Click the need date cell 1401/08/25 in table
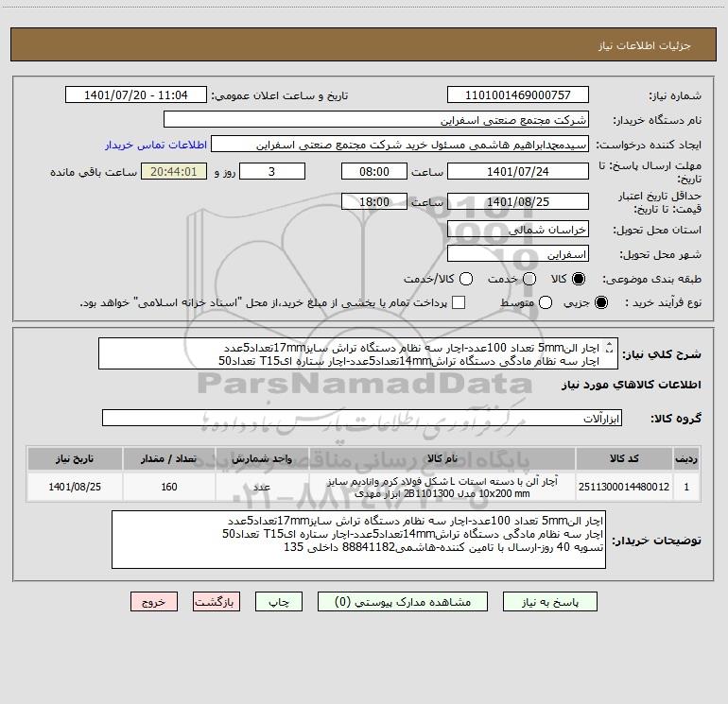Screen dimensions: 728x704 (75, 487)
